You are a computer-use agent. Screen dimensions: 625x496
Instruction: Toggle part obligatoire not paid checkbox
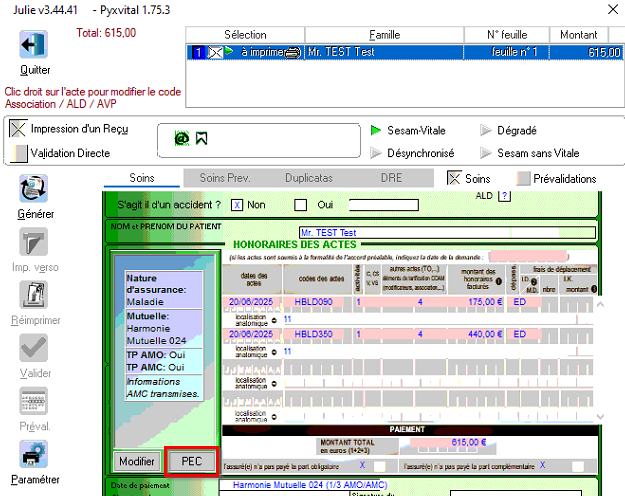point(379,466)
